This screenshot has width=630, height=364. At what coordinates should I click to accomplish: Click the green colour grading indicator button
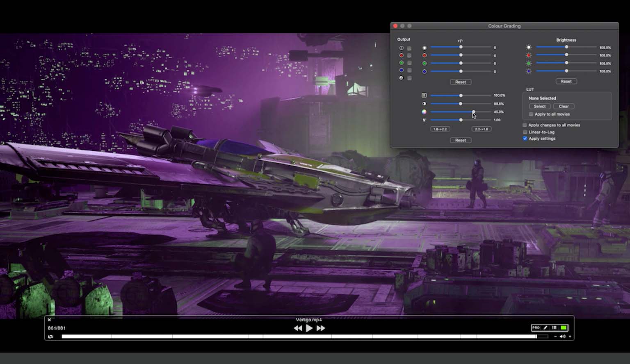tap(564, 328)
